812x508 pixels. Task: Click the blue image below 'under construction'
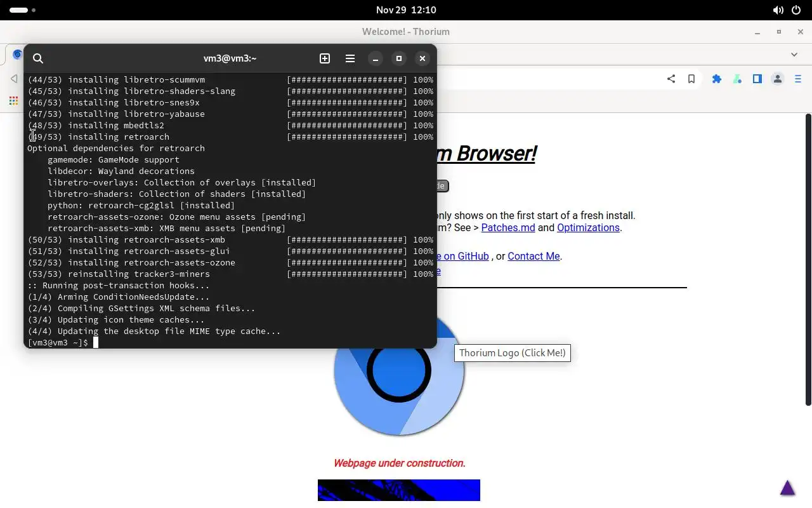[x=399, y=490]
